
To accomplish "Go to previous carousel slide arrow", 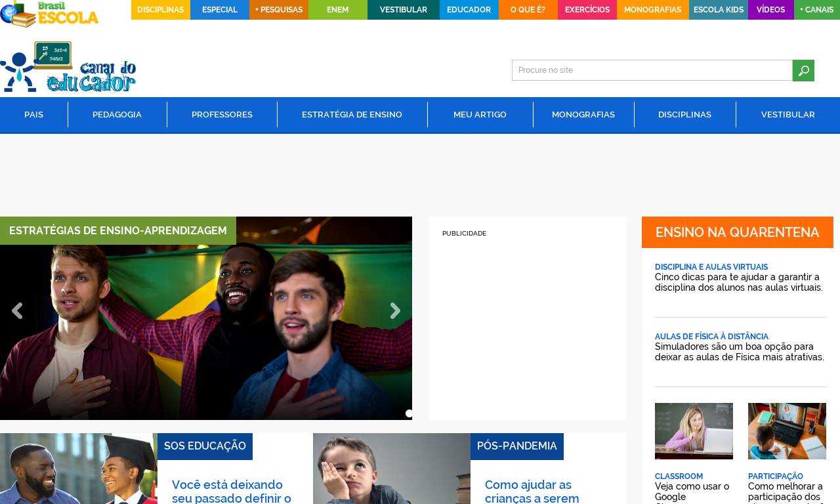I will [17, 311].
